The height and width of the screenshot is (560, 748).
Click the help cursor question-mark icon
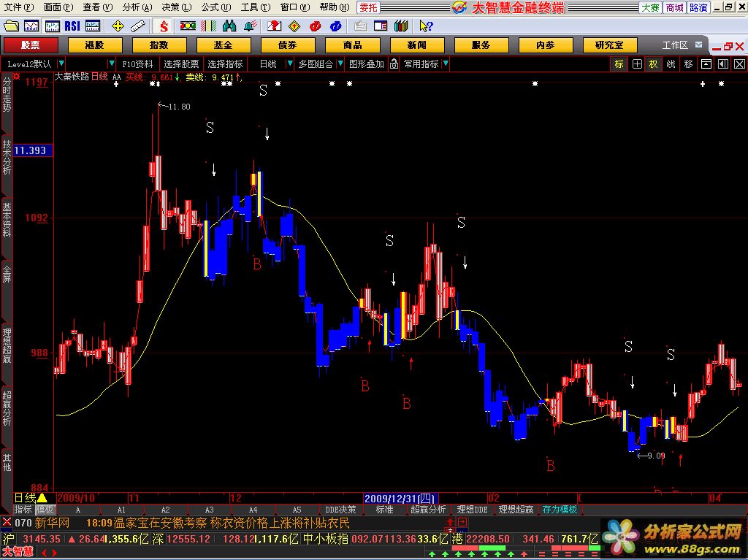click(426, 26)
